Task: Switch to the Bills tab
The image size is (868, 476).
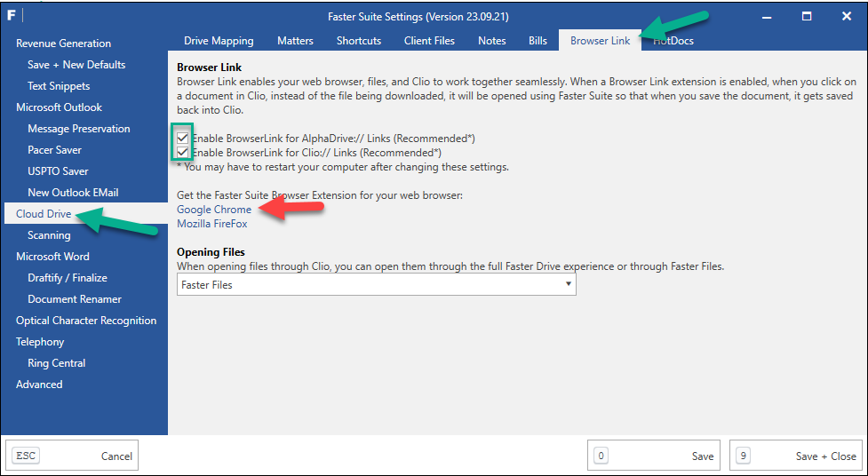Action: coord(538,40)
